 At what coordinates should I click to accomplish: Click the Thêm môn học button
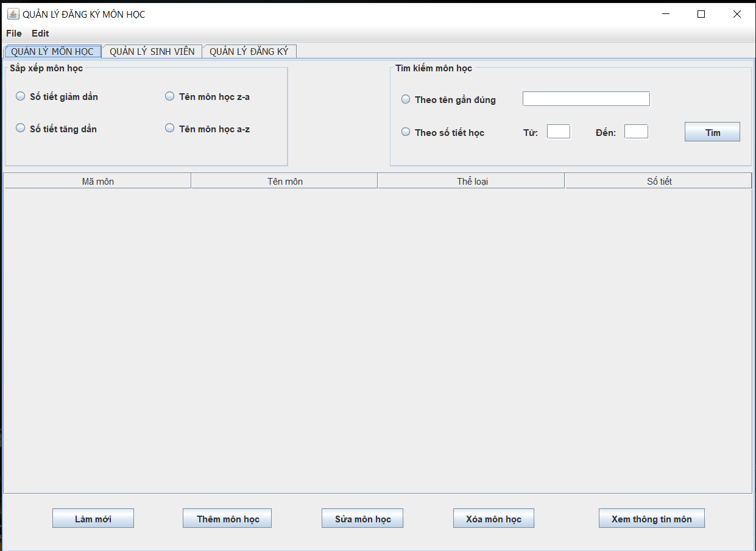coord(227,519)
